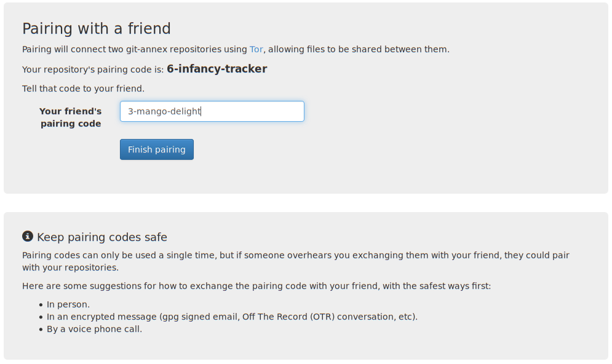Click 'Tell that code to your friend.' text
The width and height of the screenshot is (612, 364).
tap(83, 89)
